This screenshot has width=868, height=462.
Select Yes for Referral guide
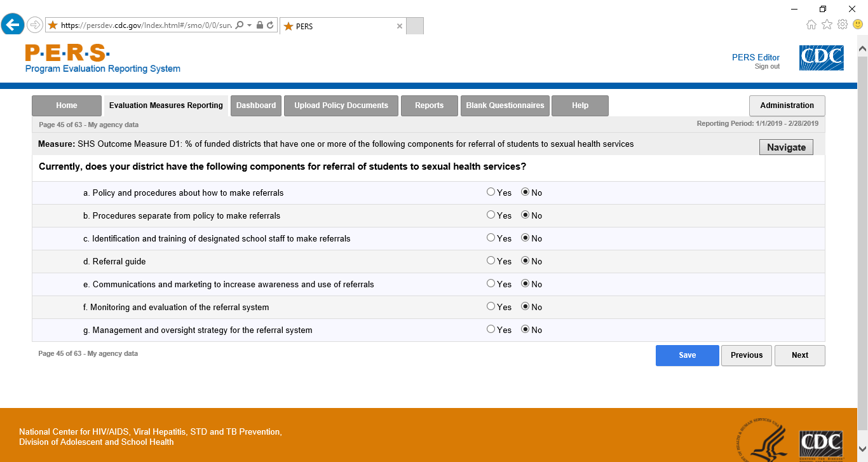click(x=491, y=261)
